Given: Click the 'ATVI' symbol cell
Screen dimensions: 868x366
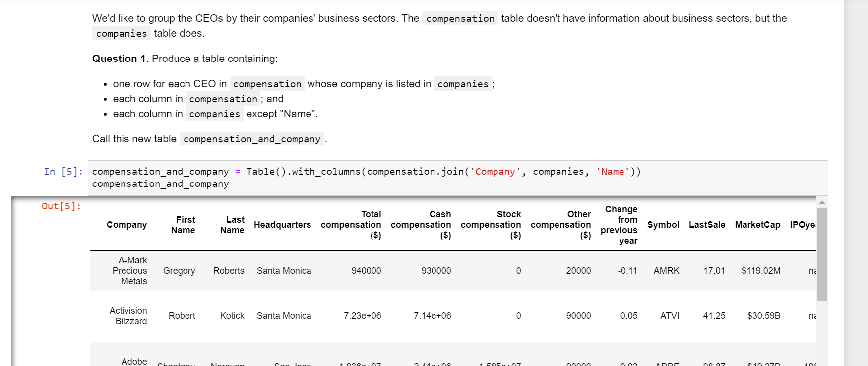Looking at the screenshot, I should (x=670, y=316).
